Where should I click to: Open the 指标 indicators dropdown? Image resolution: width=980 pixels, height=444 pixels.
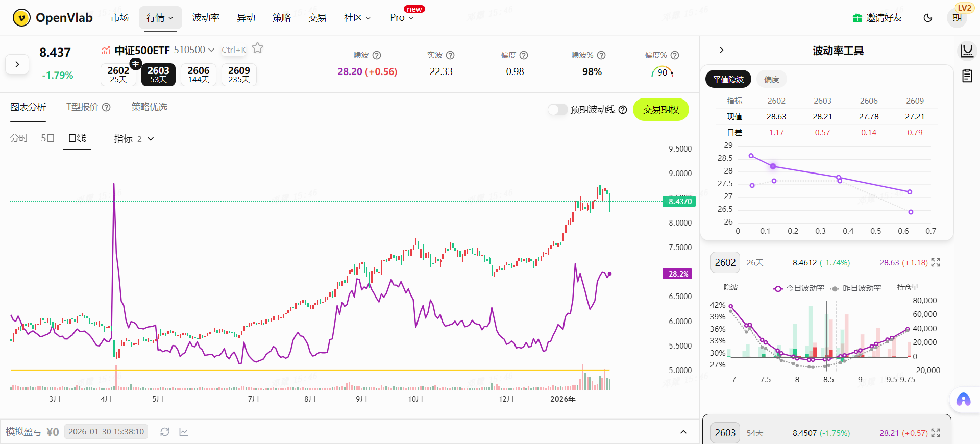(134, 139)
